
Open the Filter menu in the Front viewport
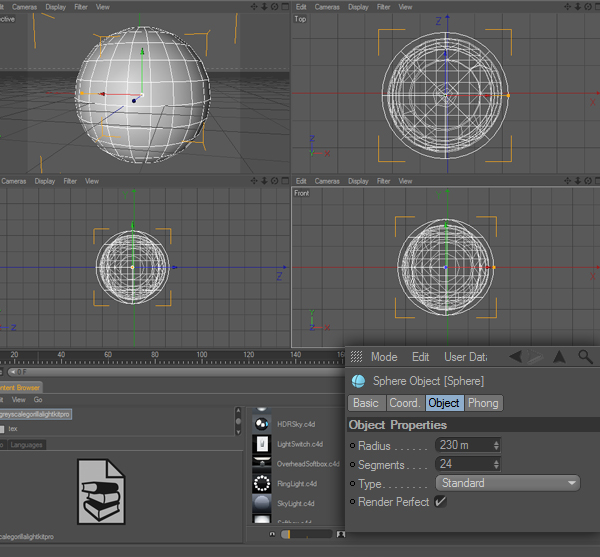click(x=383, y=181)
